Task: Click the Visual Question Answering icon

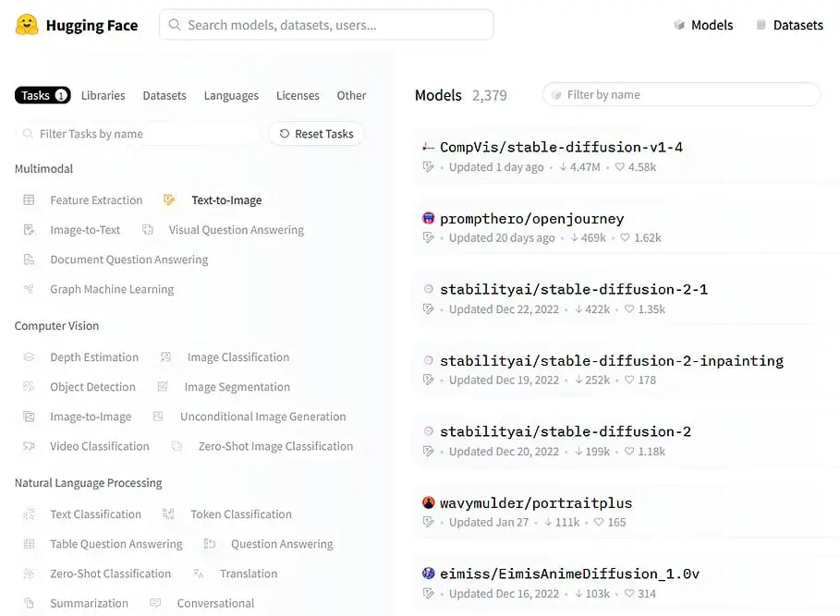Action: 148,230
